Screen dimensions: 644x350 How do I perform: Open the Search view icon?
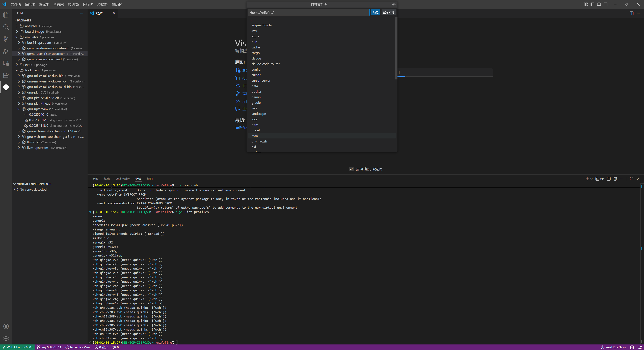(x=6, y=27)
